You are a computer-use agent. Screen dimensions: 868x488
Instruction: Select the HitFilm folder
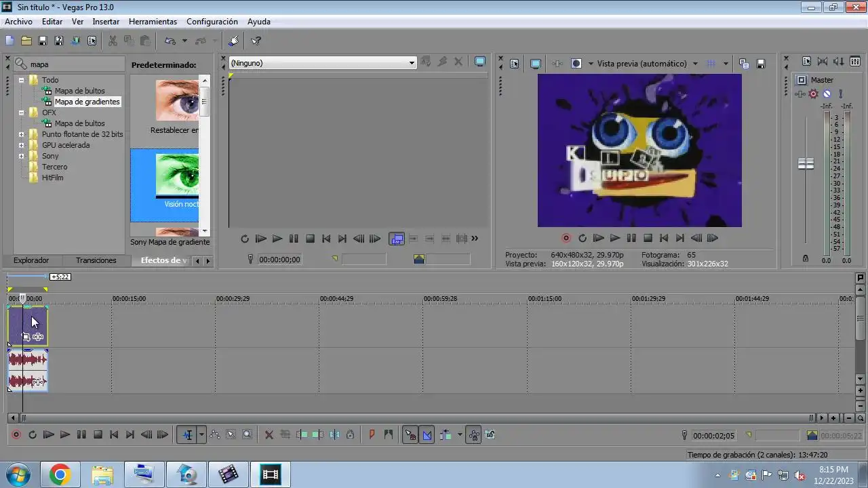52,178
